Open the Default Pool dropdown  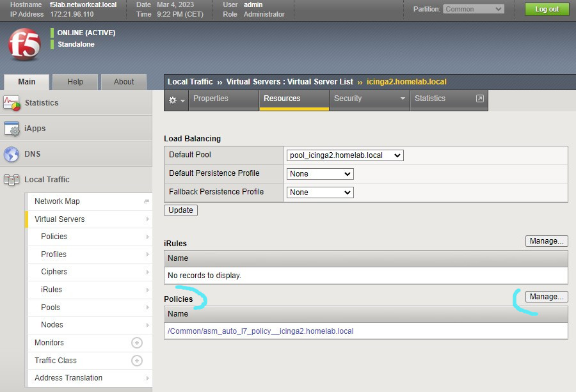pyautogui.click(x=345, y=155)
